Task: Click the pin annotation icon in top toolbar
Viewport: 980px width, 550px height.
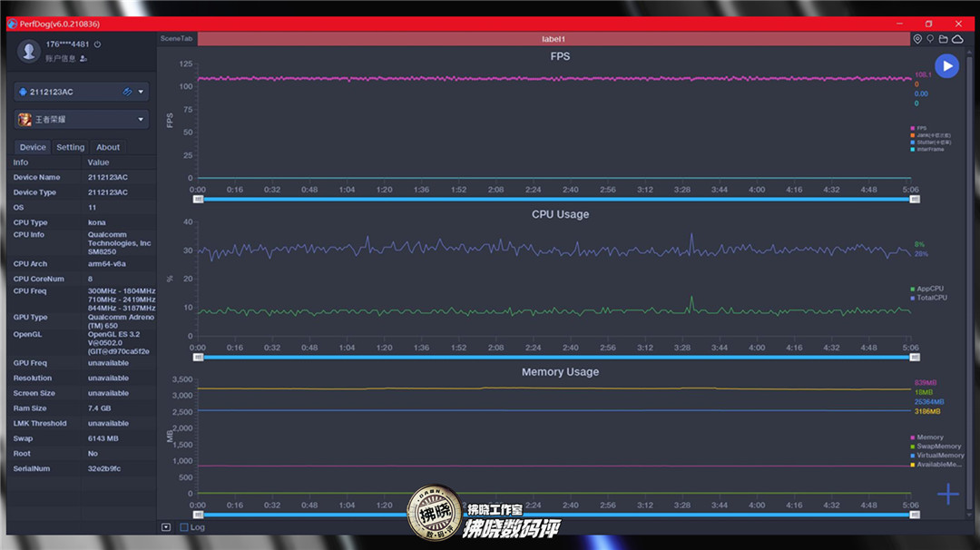Action: point(930,39)
